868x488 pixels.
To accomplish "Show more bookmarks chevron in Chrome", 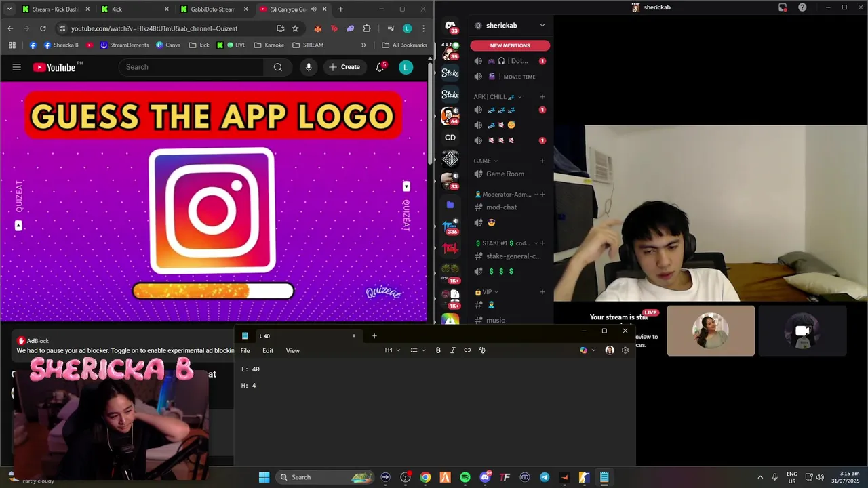I will pos(363,45).
